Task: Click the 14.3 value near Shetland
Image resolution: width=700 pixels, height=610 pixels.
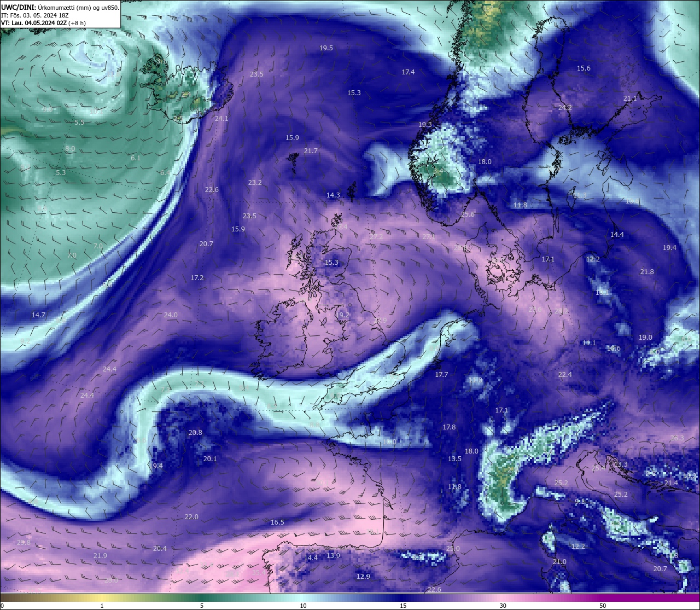Action: (x=333, y=195)
